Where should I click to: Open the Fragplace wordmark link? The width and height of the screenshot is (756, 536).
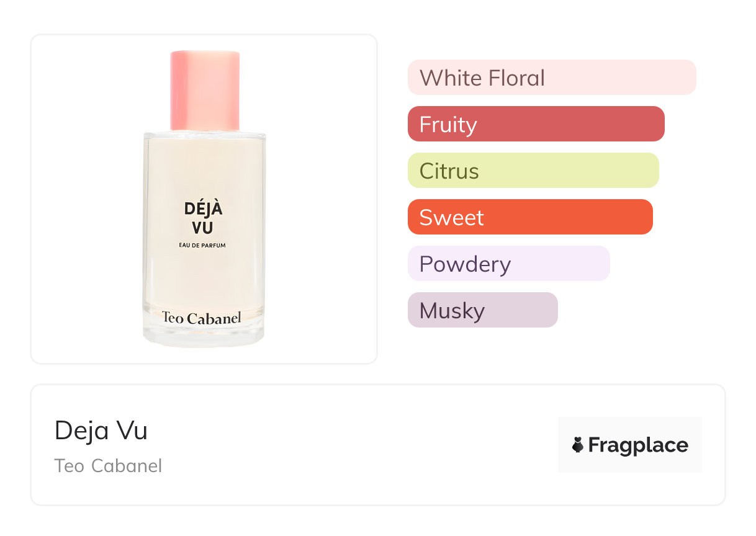637,445
